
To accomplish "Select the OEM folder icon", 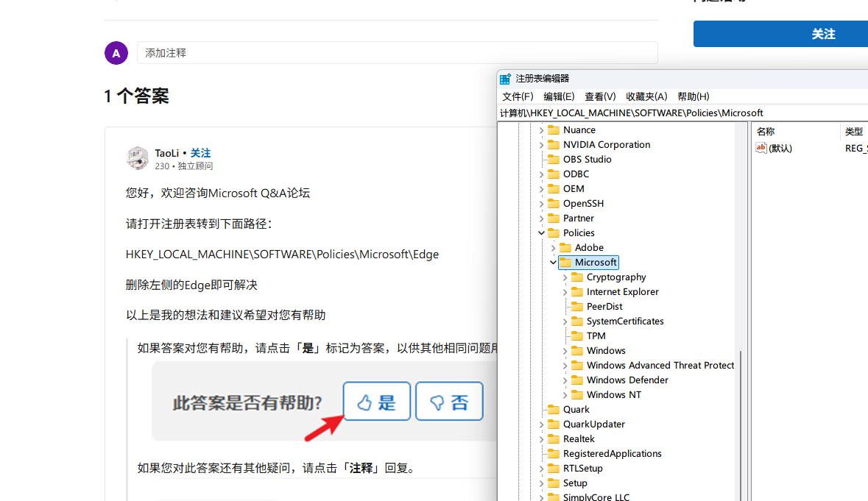I will (x=554, y=188).
